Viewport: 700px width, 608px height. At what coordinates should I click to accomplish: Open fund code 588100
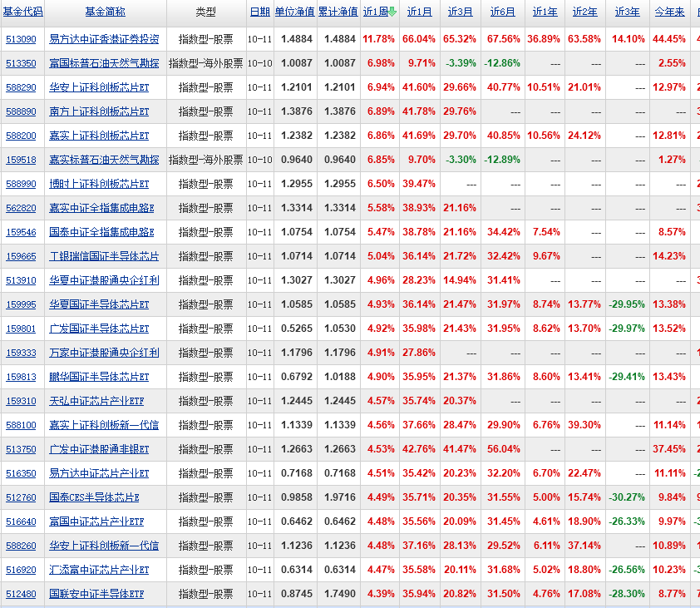coord(21,425)
